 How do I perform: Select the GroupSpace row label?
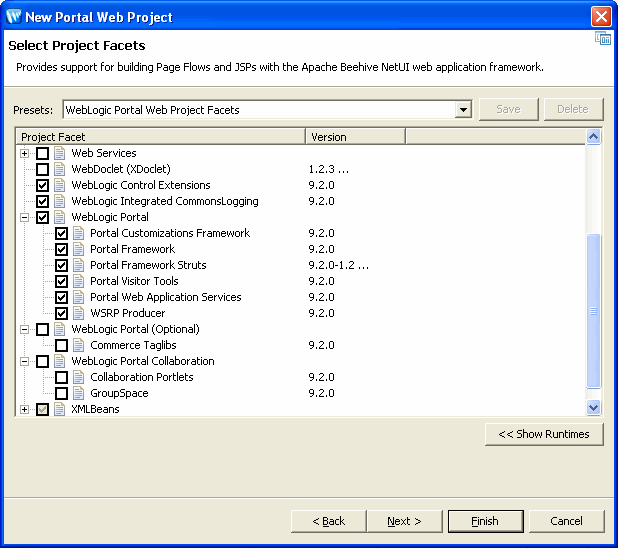[x=119, y=393]
